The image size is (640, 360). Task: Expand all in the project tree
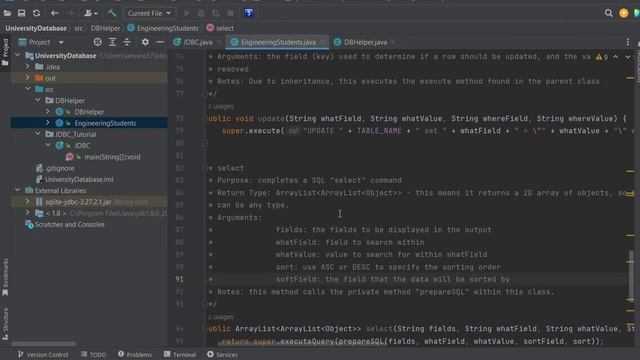click(x=112, y=42)
